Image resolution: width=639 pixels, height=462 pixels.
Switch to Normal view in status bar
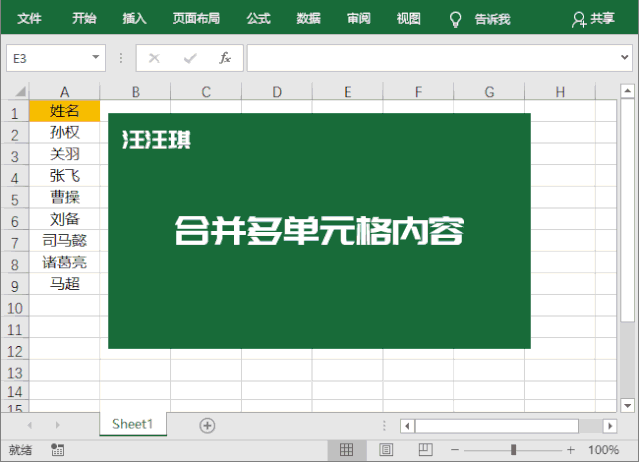click(x=347, y=450)
